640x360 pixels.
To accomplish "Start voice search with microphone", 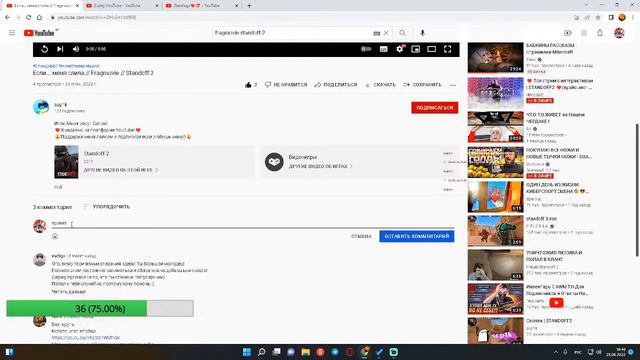I will [422, 33].
